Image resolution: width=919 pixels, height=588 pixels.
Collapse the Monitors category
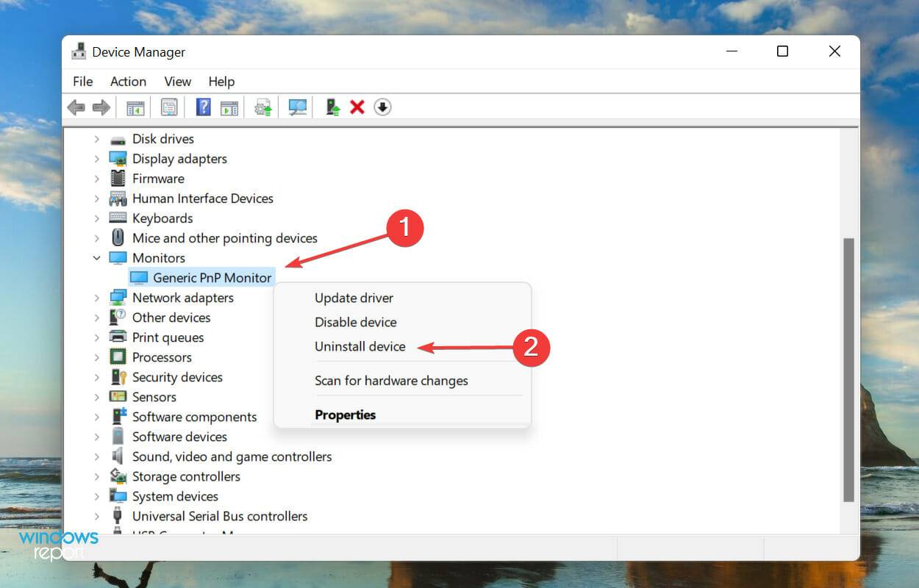(98, 257)
